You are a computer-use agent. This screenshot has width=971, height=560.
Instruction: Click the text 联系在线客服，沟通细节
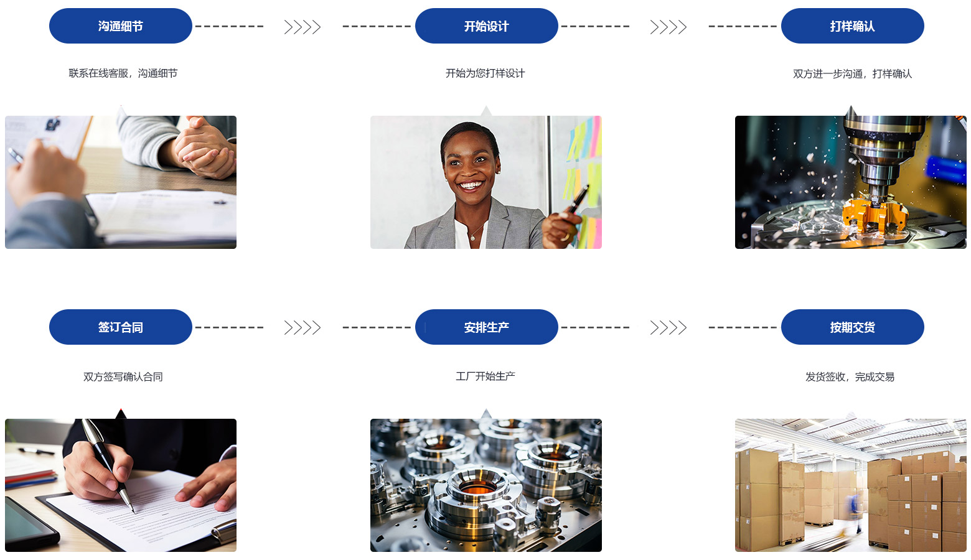pos(123,73)
